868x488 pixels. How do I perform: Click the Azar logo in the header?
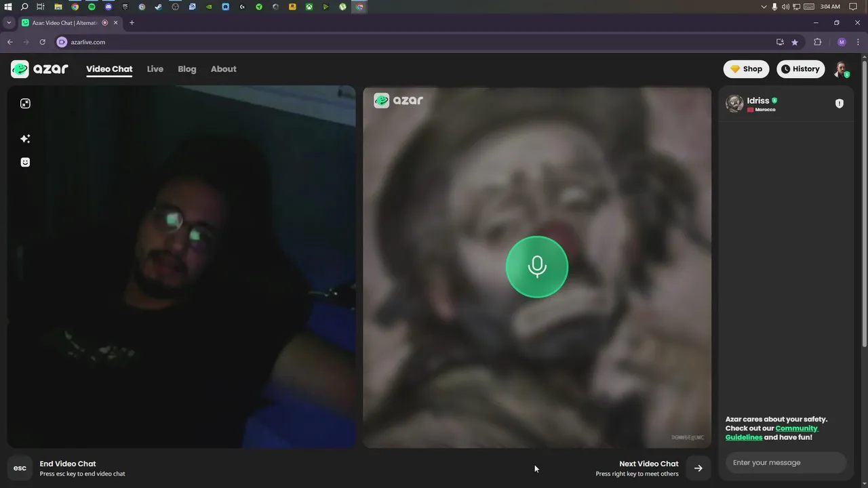39,69
